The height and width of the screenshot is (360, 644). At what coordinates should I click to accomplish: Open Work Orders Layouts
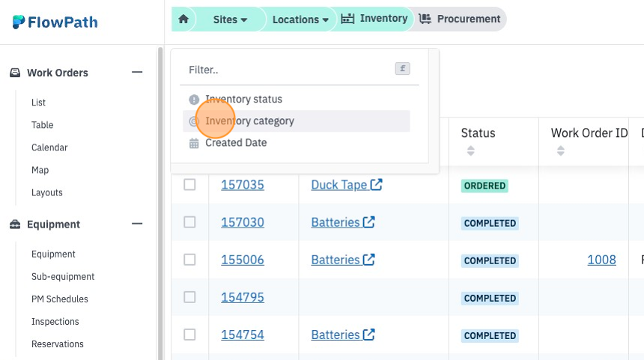[47, 192]
